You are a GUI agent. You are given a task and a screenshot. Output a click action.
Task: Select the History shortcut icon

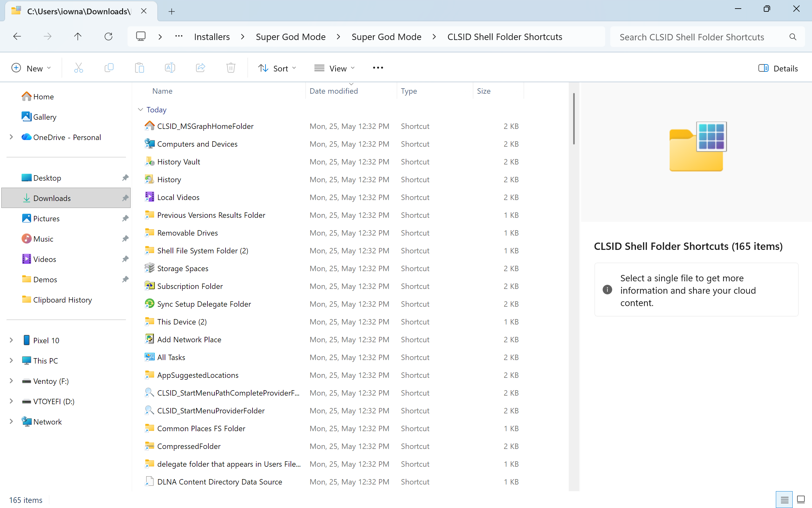point(149,179)
